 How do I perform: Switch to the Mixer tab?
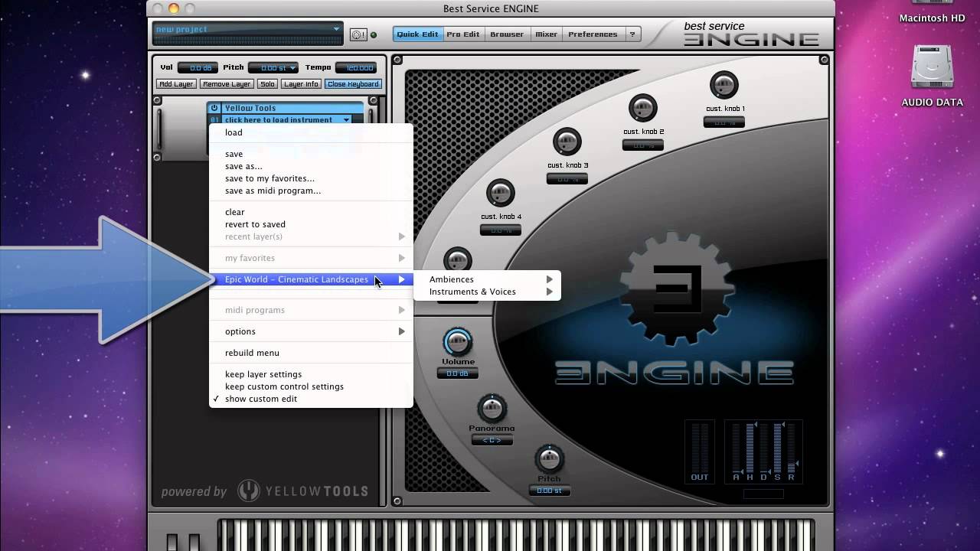[x=546, y=34]
